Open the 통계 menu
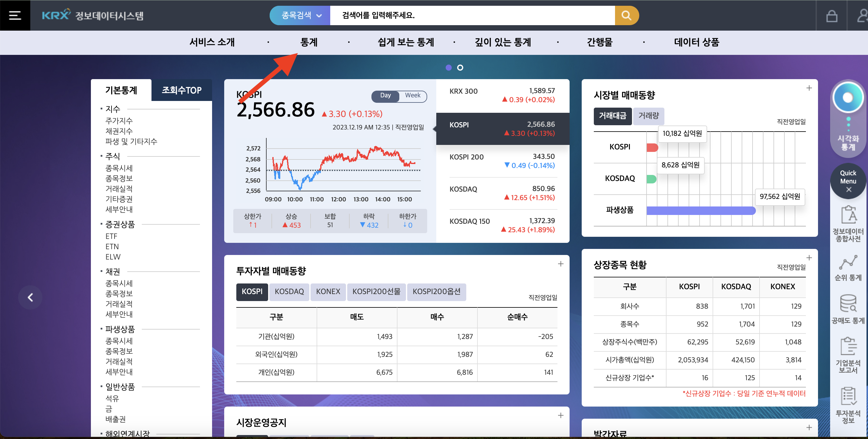Screen dimensions: 868x439 tap(309, 42)
